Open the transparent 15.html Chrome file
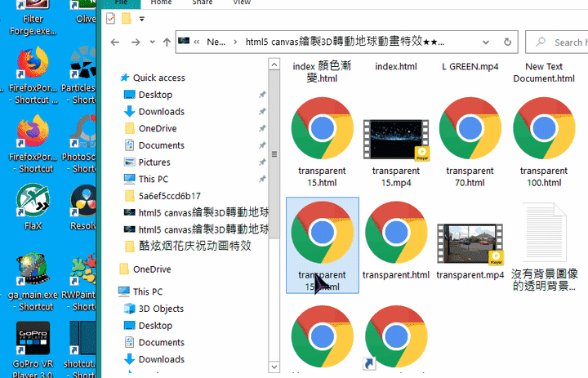Viewport: 588px width, 378px height. coord(322,129)
